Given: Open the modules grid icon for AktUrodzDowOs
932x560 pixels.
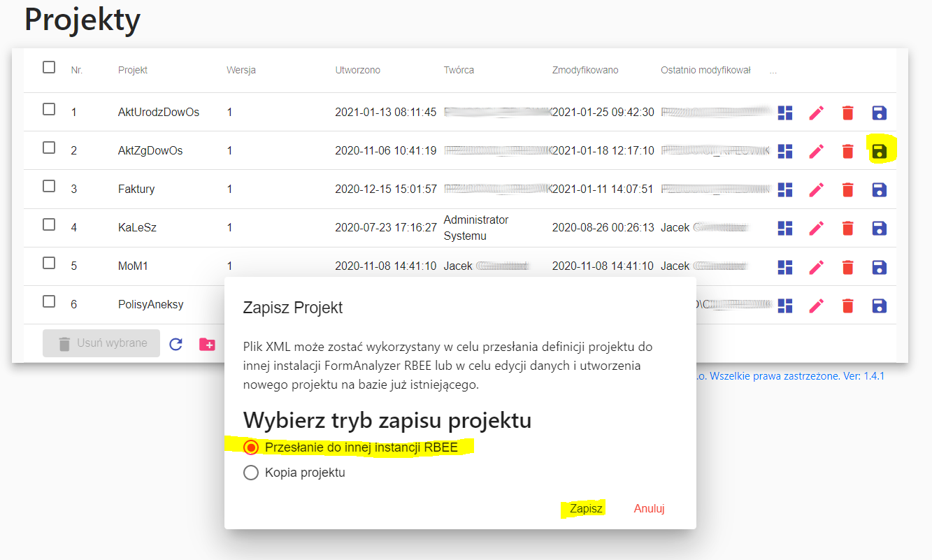Looking at the screenshot, I should coord(784,113).
